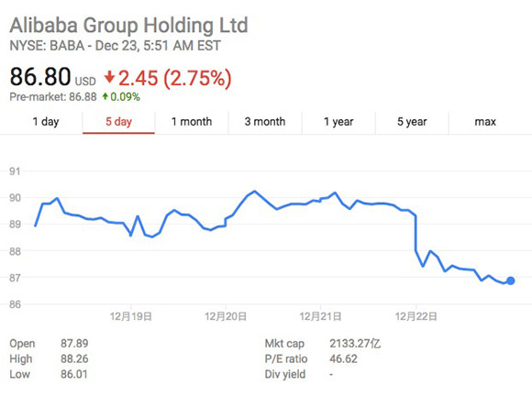Click the P/E ratio value 46.62
This screenshot has height=396, width=532.
tap(343, 359)
